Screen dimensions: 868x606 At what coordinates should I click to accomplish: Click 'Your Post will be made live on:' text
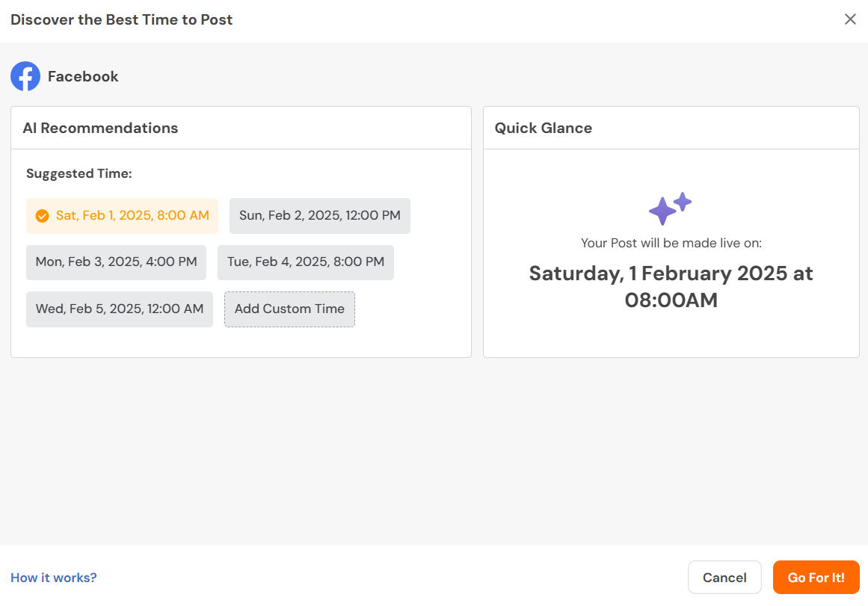[x=671, y=243]
